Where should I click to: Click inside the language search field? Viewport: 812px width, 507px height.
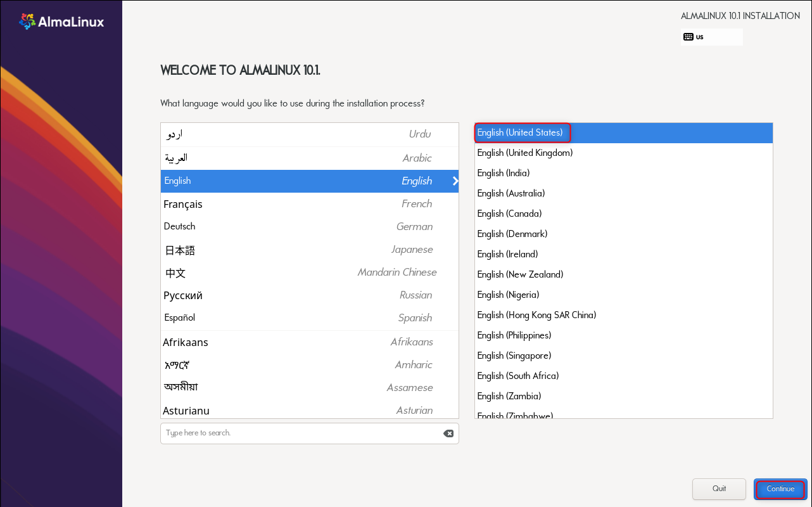pos(285,433)
